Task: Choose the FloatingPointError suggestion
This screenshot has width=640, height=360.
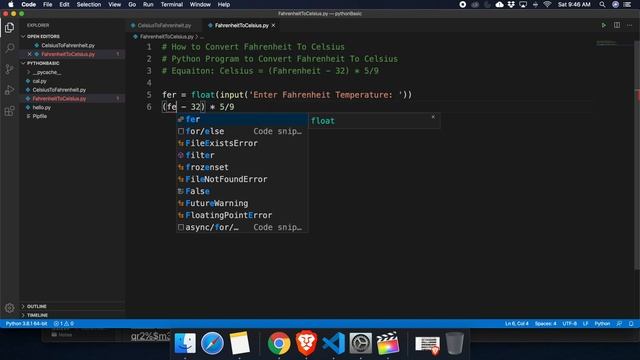Action: click(242, 215)
